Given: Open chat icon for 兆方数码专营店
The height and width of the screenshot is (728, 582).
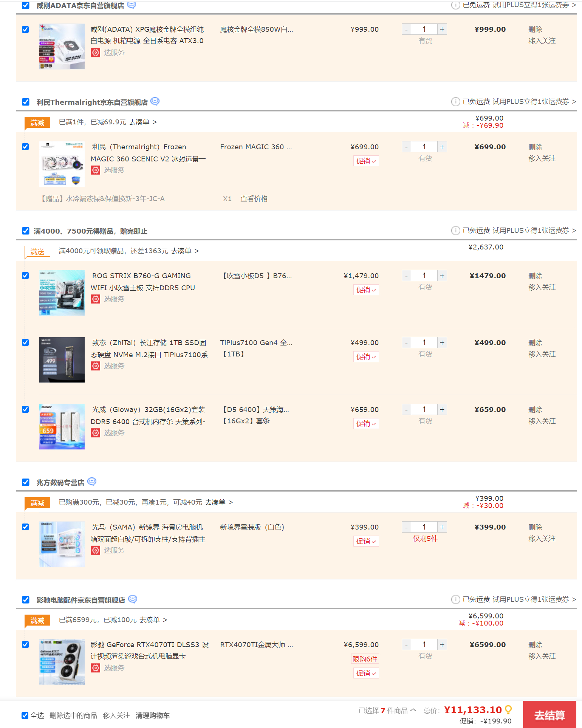Looking at the screenshot, I should click(92, 482).
